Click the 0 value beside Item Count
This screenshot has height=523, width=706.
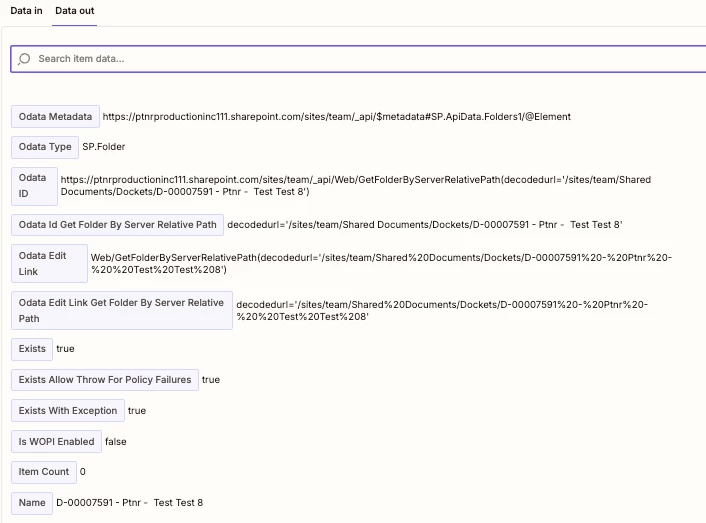click(x=82, y=472)
